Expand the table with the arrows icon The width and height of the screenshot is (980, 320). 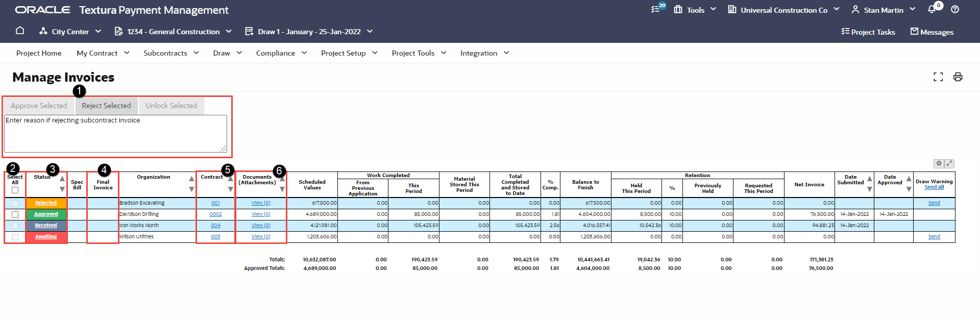coord(949,163)
